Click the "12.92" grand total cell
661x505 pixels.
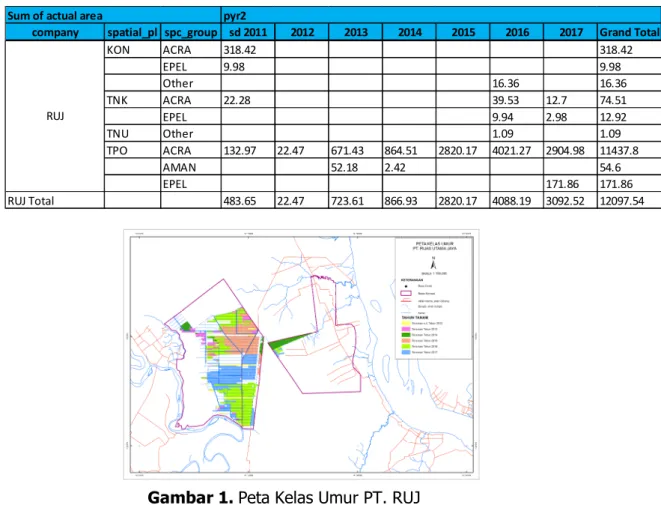tap(629, 117)
